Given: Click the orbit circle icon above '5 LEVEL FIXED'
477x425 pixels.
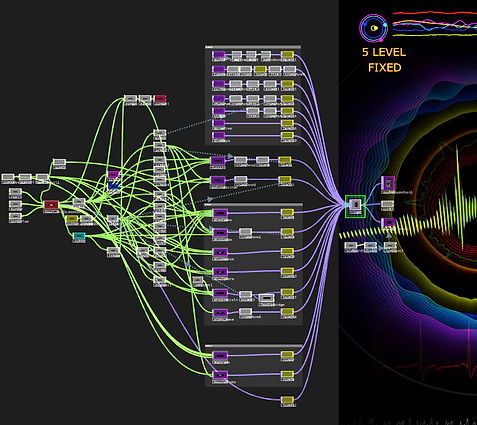Looking at the screenshot, I should 374,28.
